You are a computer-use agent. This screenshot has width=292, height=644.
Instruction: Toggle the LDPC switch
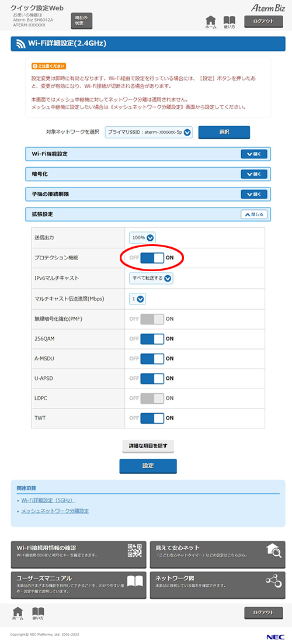coord(152,398)
